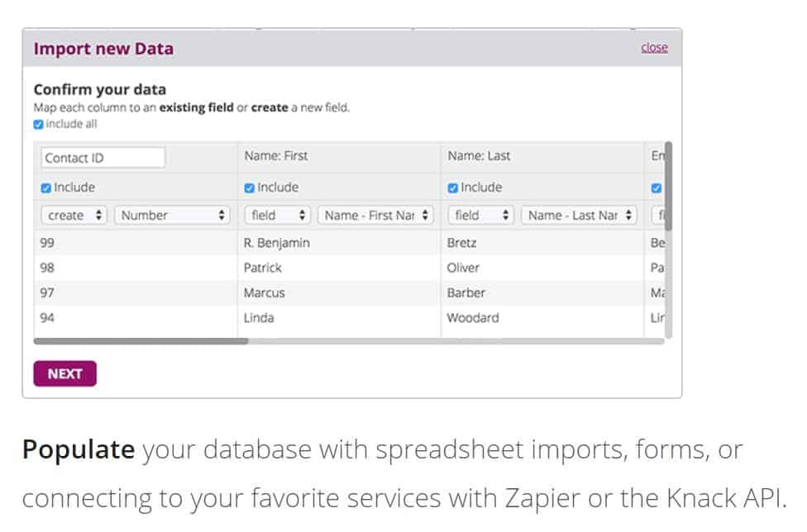This screenshot has height=532, width=807.
Task: Expand the Name - Last Name dropdown
Action: click(x=579, y=216)
